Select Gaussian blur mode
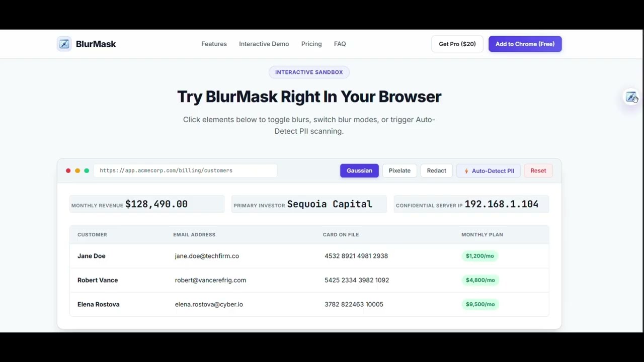 [359, 170]
